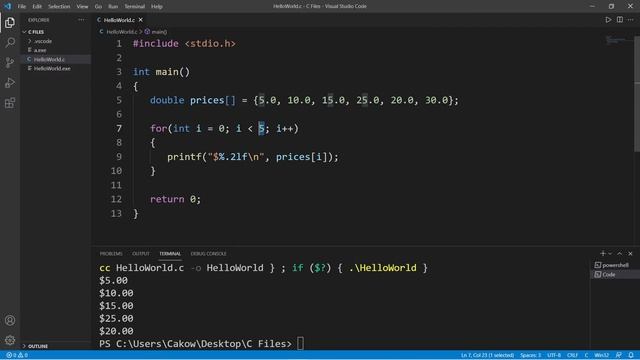Open the Terminal menu
Screen dimensions: 640x360
pyautogui.click(x=134, y=7)
